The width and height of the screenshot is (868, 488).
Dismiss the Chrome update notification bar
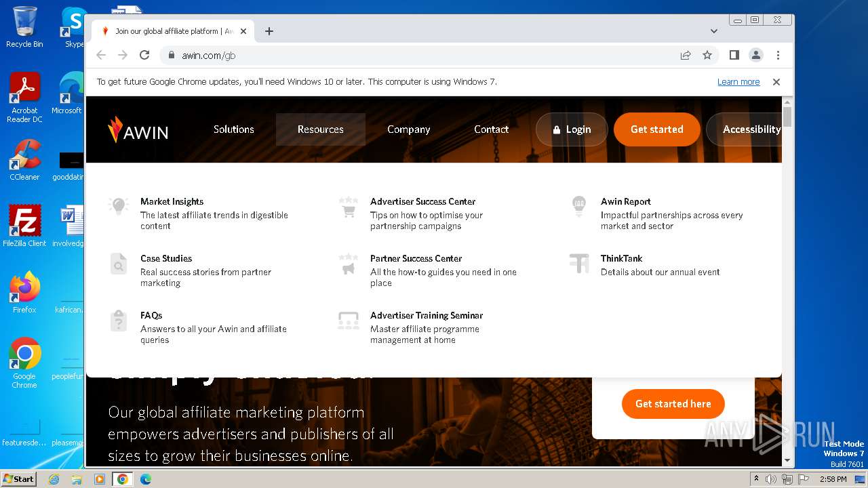[x=776, y=82]
